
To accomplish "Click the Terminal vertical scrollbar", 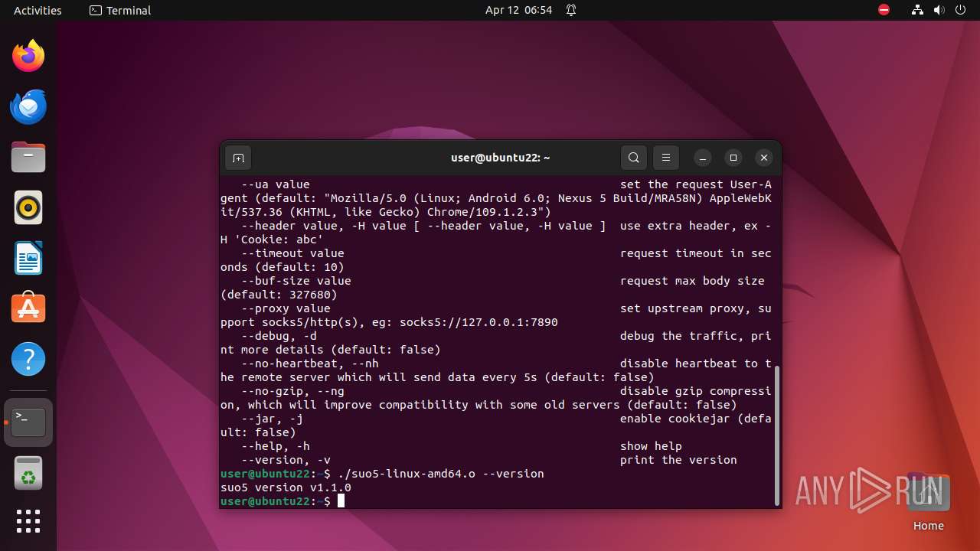I will click(777, 435).
